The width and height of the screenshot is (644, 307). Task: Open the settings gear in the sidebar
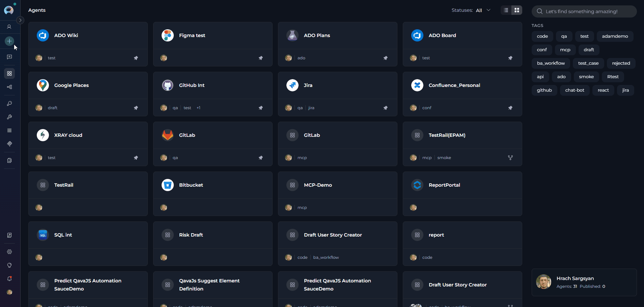coord(9,252)
